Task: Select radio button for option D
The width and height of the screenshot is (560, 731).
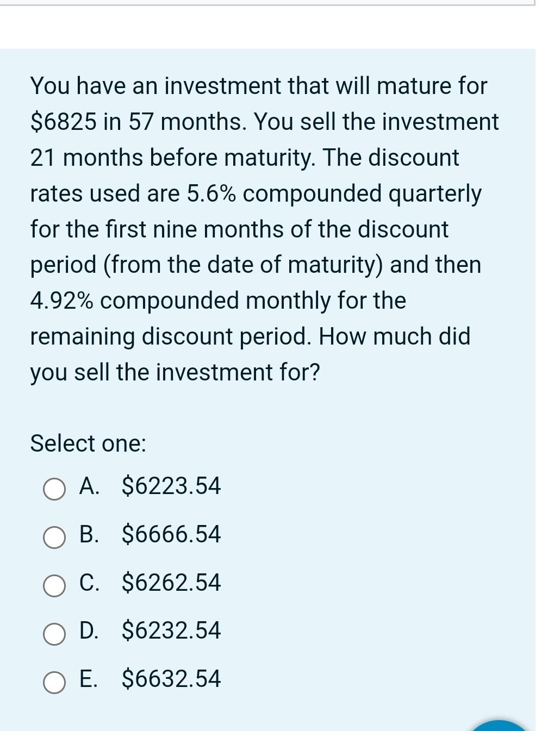Action: pos(54,634)
